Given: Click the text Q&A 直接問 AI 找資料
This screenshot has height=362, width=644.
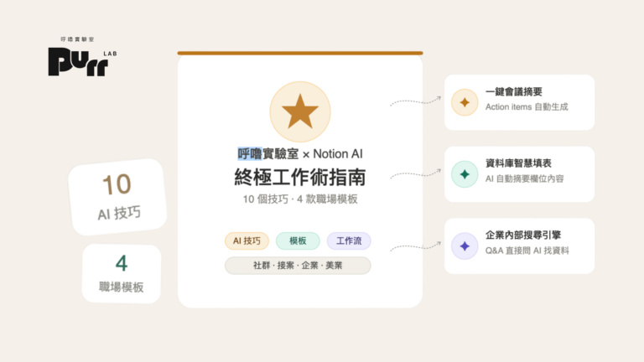Looking at the screenshot, I should [x=527, y=251].
